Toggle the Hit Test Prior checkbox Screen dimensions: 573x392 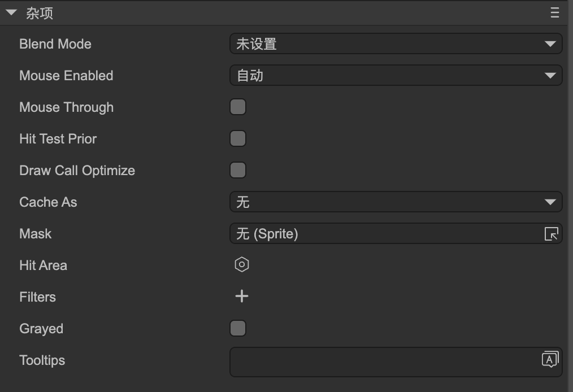click(x=238, y=139)
